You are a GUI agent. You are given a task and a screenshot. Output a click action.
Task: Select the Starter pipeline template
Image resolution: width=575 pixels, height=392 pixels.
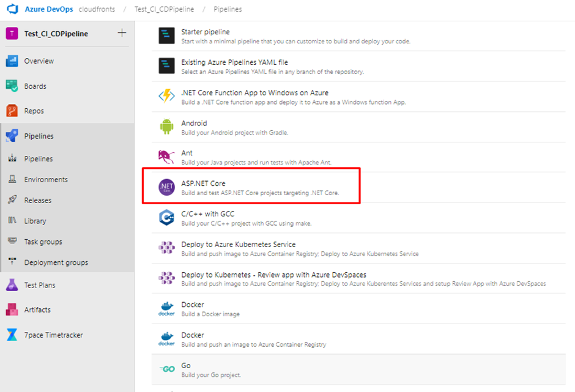coord(358,36)
